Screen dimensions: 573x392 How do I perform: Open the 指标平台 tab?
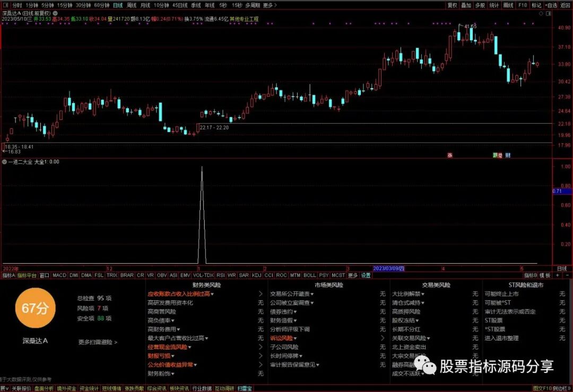point(27,275)
